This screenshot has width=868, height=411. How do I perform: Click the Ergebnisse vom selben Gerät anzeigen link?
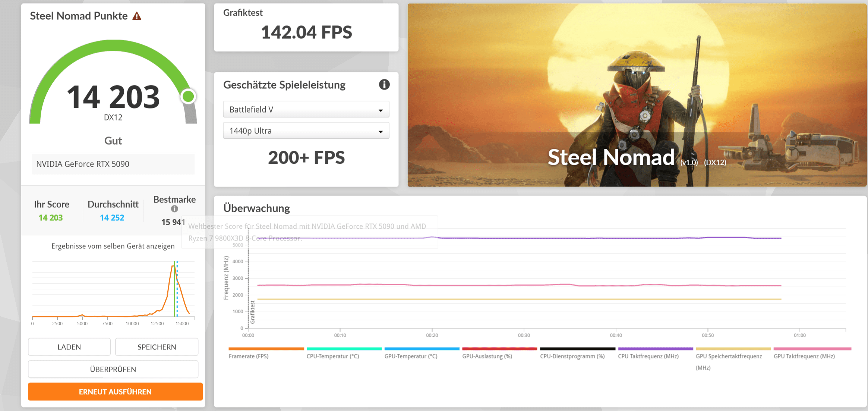(113, 246)
